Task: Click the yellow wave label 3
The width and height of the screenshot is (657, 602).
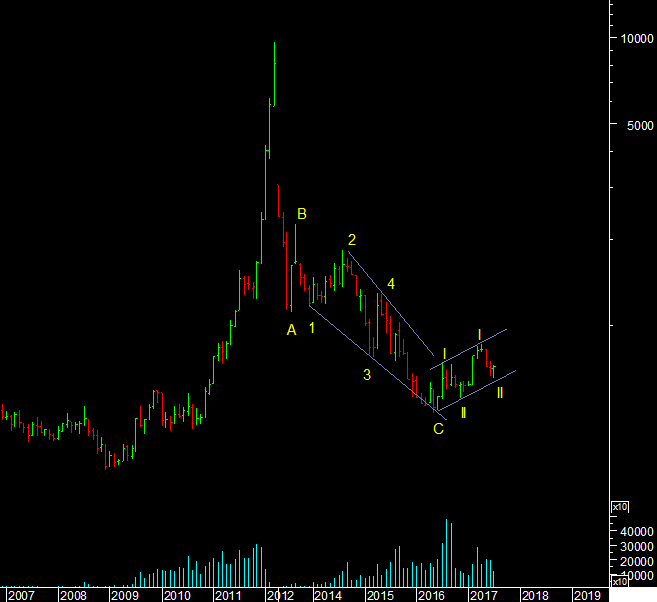Action: (367, 375)
